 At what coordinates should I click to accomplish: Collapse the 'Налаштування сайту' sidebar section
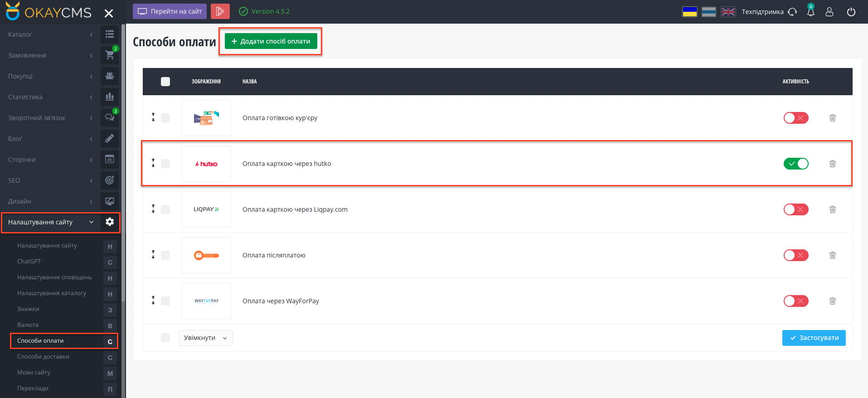point(51,222)
